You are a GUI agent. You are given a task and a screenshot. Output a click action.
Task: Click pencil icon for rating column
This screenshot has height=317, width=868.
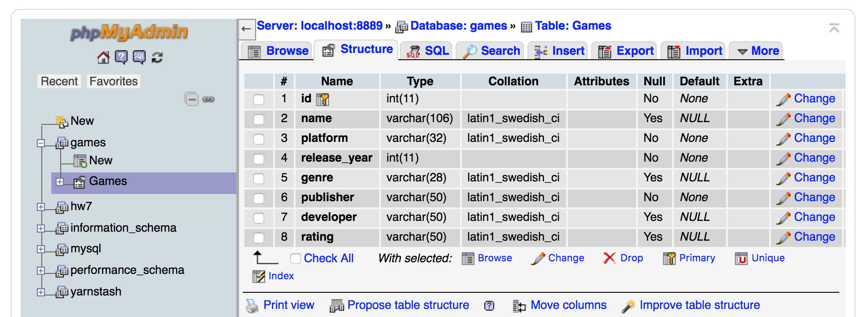783,238
